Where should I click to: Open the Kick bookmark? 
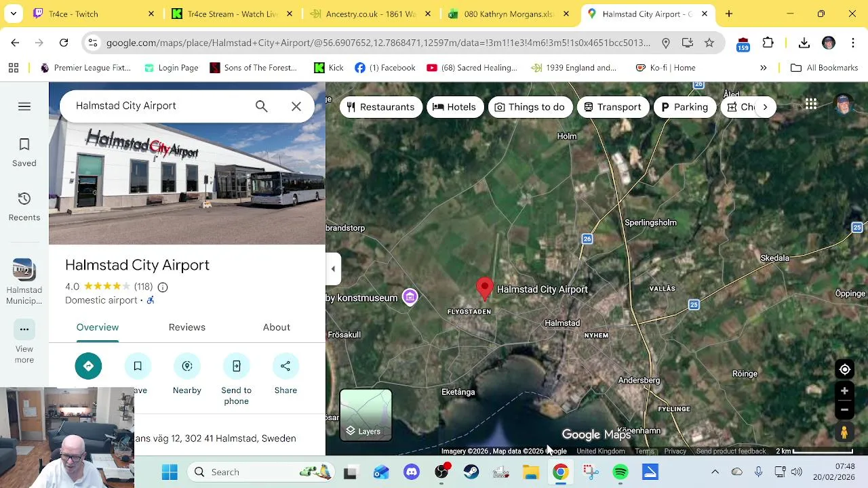click(329, 68)
